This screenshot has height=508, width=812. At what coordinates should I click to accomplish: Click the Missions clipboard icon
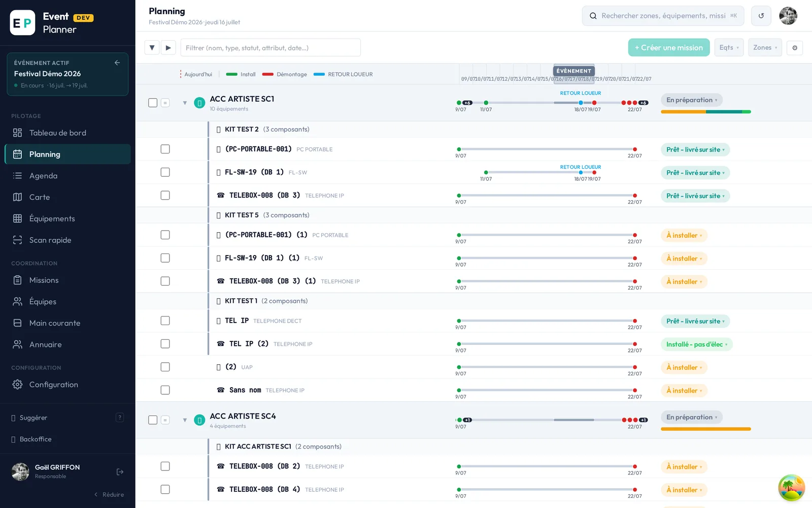point(17,280)
